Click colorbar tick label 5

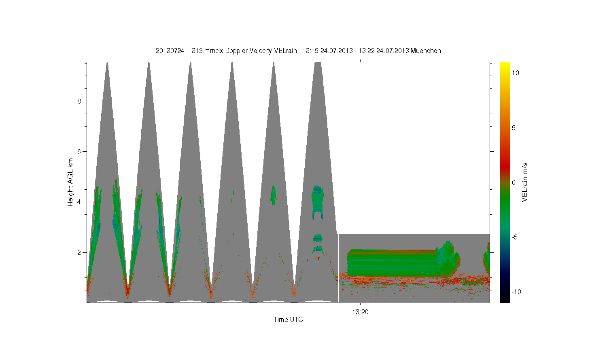click(x=514, y=128)
